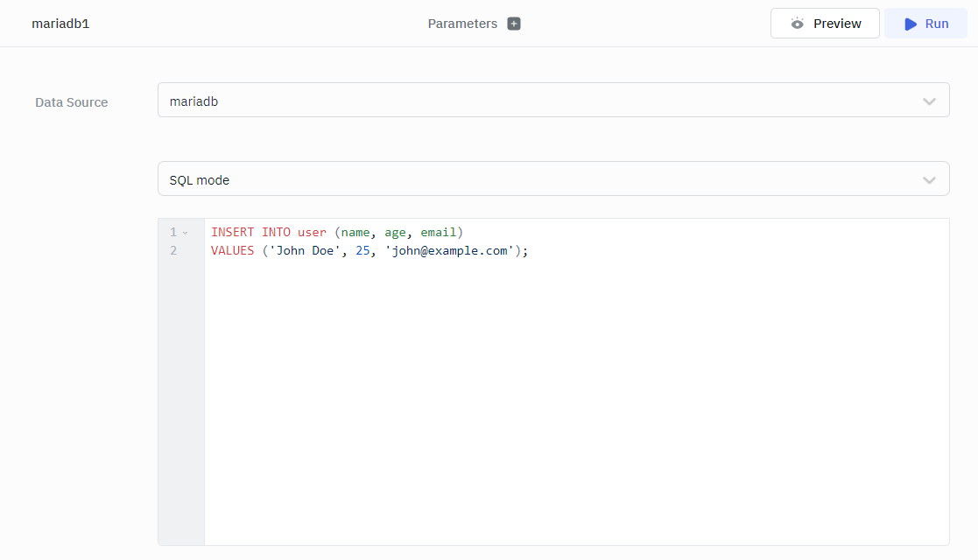Click the number 25 in the query
978x560 pixels.
[362, 251]
